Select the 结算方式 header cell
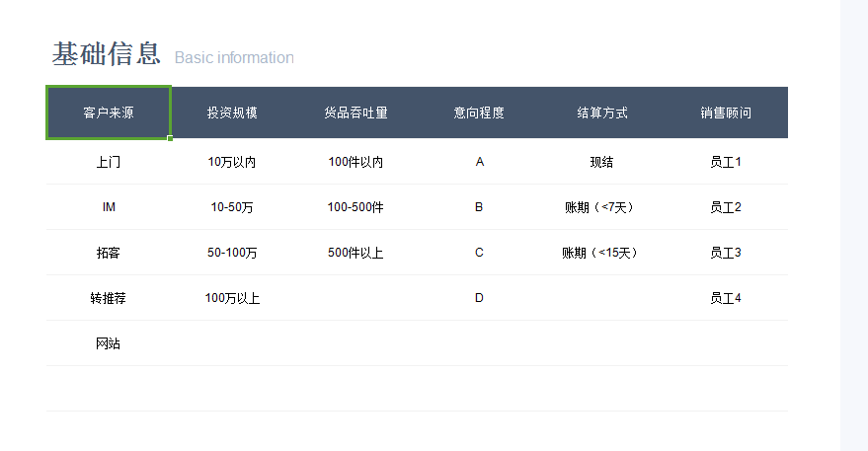Image resolution: width=868 pixels, height=451 pixels. [602, 113]
